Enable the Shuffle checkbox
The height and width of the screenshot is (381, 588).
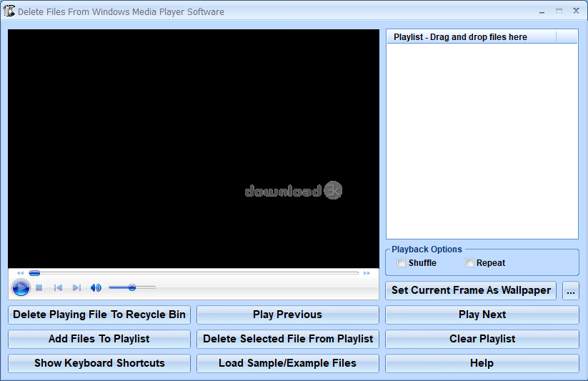pyautogui.click(x=402, y=263)
